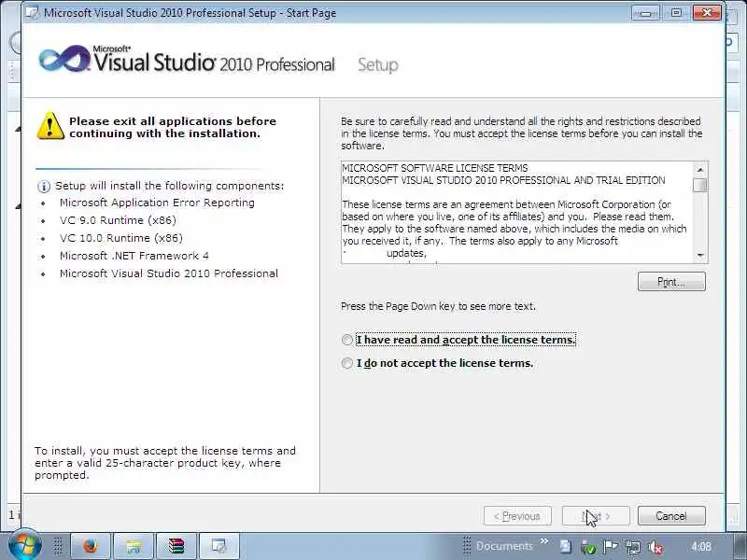Click the muted volume tray icon
This screenshot has width=747, height=560.
(655, 547)
